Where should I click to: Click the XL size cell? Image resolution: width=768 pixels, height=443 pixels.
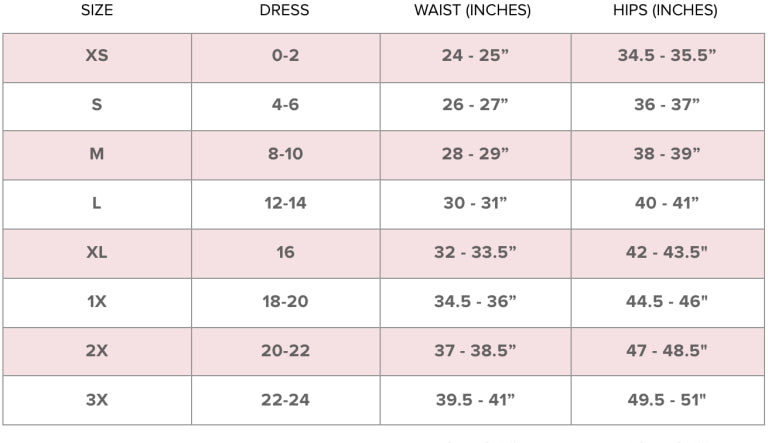click(x=97, y=252)
